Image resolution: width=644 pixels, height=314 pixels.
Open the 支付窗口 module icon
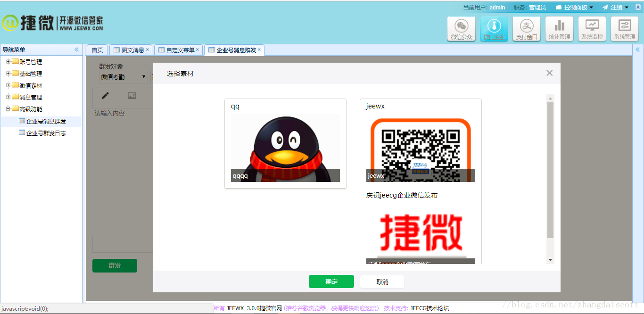click(x=527, y=29)
